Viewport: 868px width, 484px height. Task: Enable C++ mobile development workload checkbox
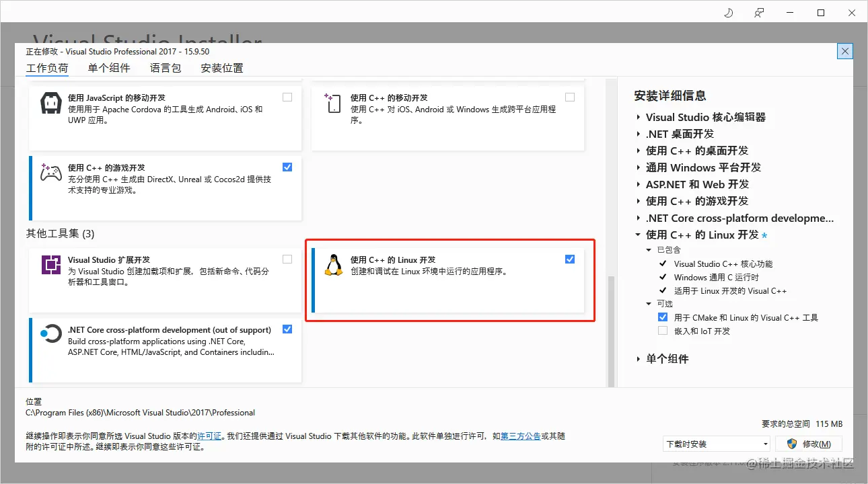coord(570,97)
